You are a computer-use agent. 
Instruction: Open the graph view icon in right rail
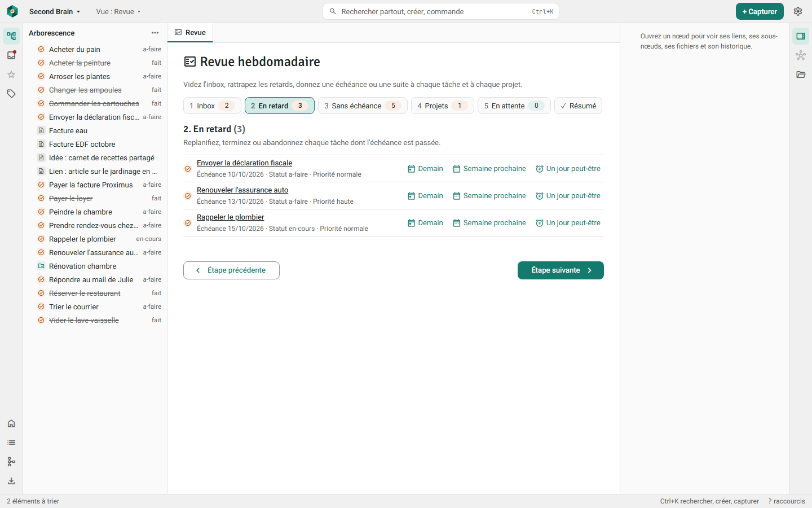pyautogui.click(x=801, y=55)
